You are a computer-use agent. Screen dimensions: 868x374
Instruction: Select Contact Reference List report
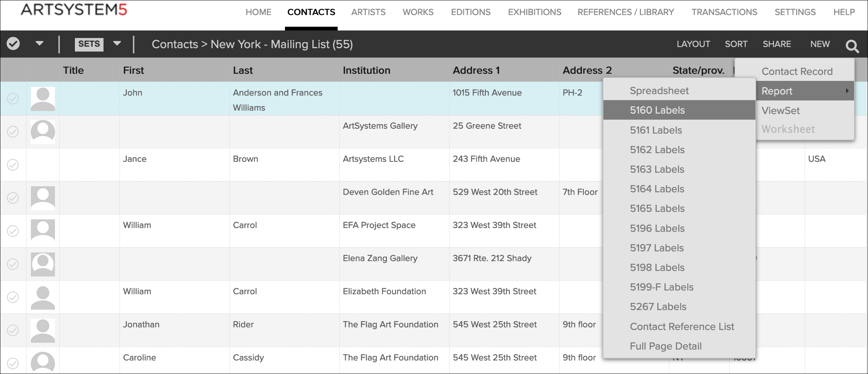tap(682, 327)
